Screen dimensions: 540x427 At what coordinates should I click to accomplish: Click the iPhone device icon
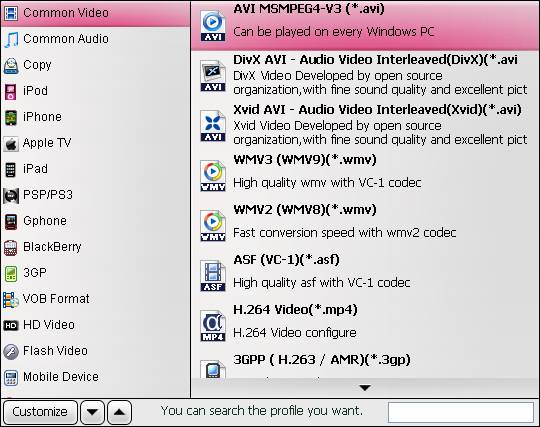11,117
